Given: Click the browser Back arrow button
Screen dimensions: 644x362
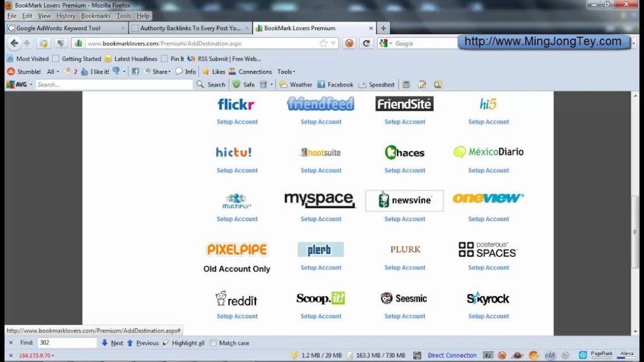Looking at the screenshot, I should 14,43.
